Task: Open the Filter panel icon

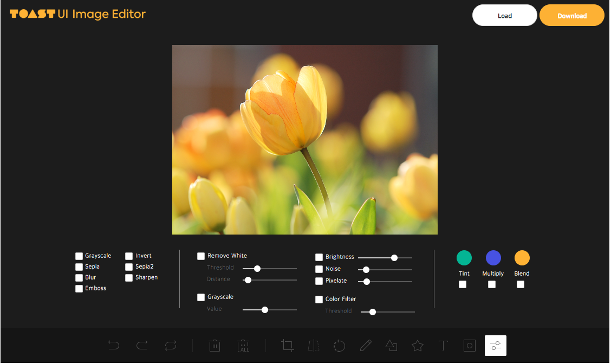Action: 495,345
